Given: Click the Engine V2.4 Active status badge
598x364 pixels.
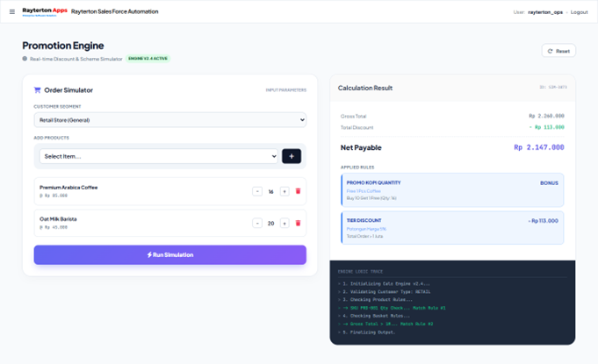Looking at the screenshot, I should point(148,59).
